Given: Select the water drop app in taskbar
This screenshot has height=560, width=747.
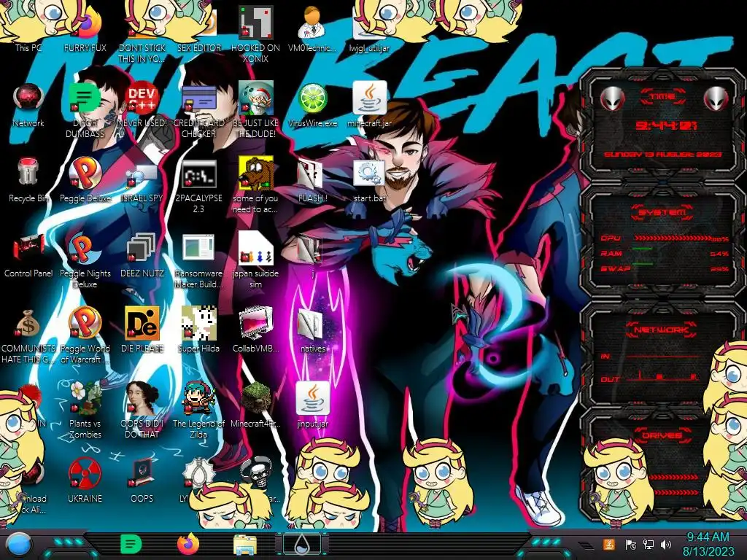Looking at the screenshot, I should pyautogui.click(x=301, y=544).
